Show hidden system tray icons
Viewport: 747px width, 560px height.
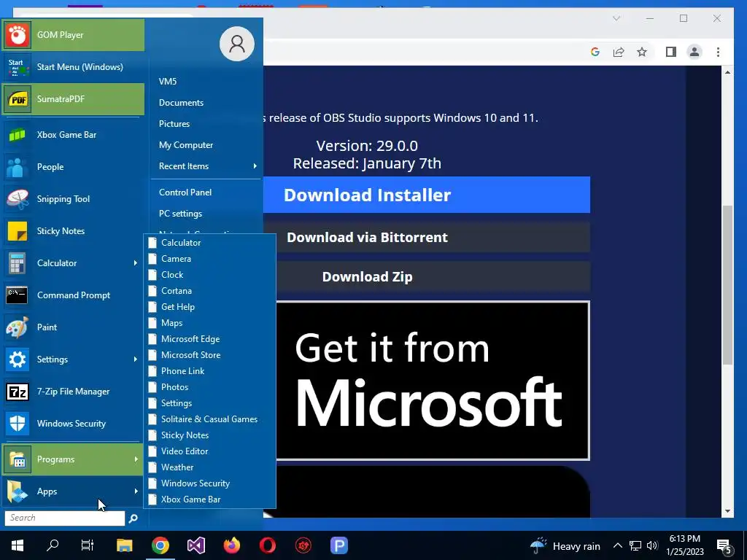coord(617,545)
